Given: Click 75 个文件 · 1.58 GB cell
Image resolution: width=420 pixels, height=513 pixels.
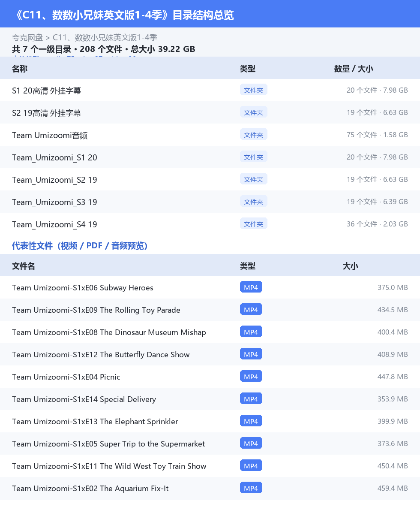Looking at the screenshot, I should click(377, 135).
